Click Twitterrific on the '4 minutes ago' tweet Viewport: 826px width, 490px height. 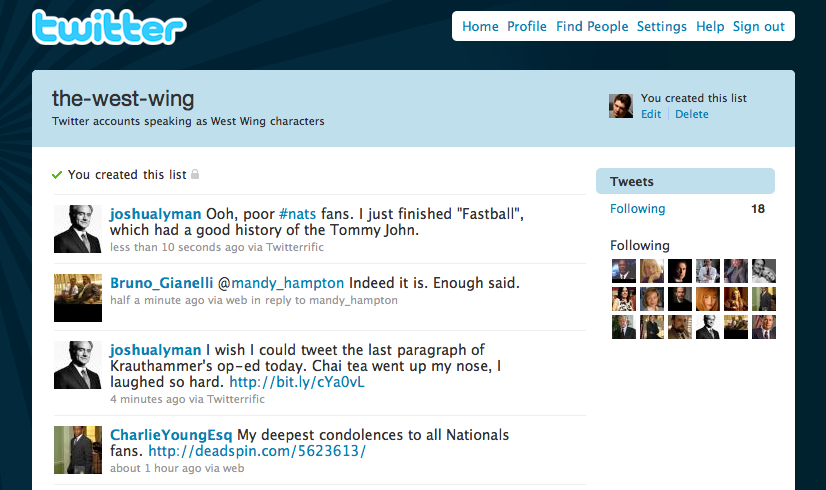235,399
